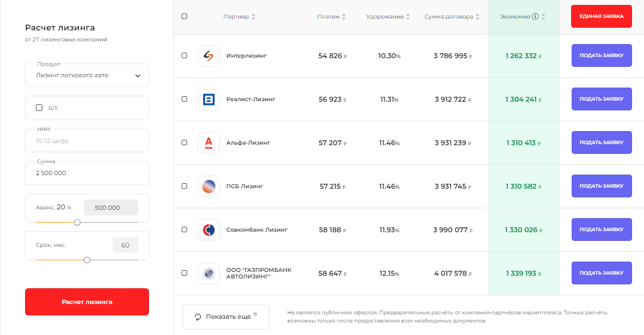
Task: Click savings value 1 339 193
Action: coord(524,274)
